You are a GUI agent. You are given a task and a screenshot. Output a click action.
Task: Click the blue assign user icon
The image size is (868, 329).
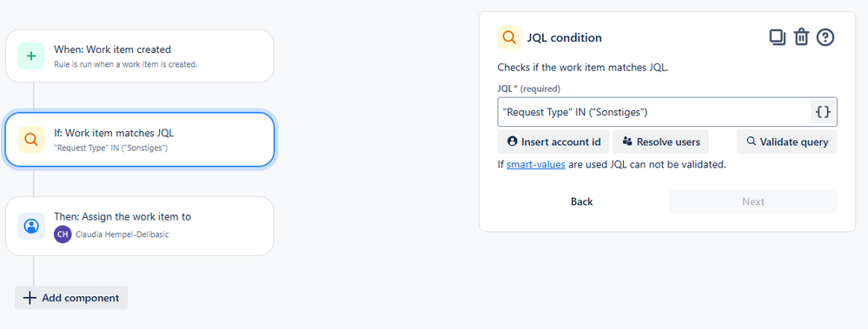pyautogui.click(x=31, y=226)
